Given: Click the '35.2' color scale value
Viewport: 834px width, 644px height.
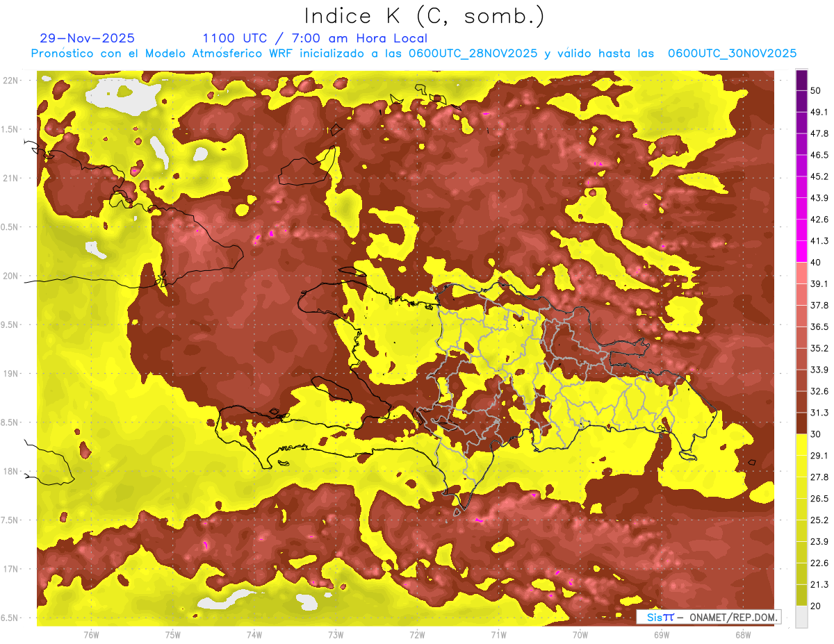Looking at the screenshot, I should [x=819, y=348].
